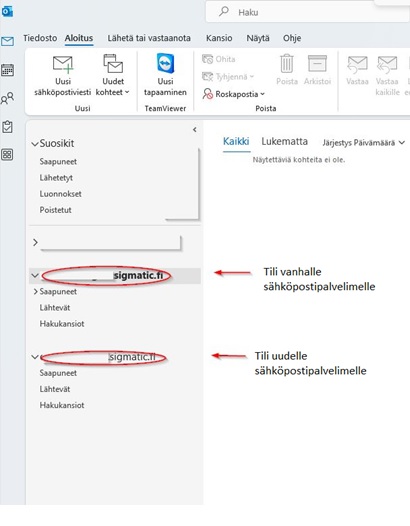Open the People contacts sidebar icon

click(7, 98)
